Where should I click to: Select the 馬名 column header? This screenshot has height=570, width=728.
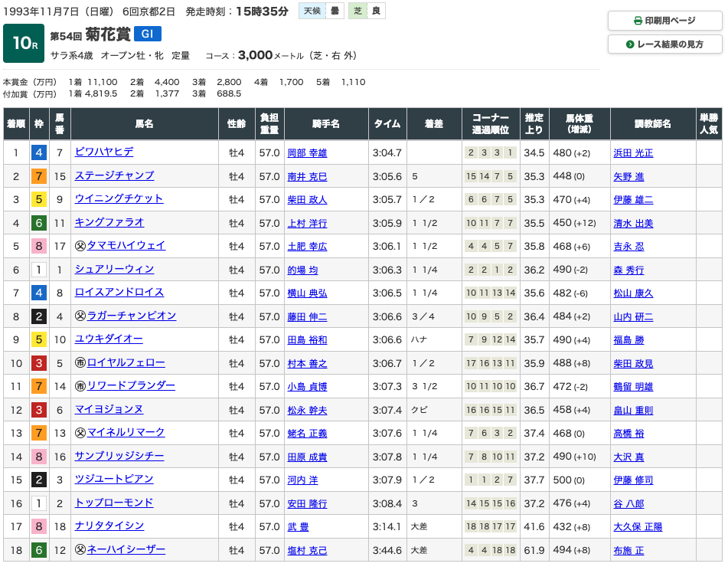coord(144,124)
